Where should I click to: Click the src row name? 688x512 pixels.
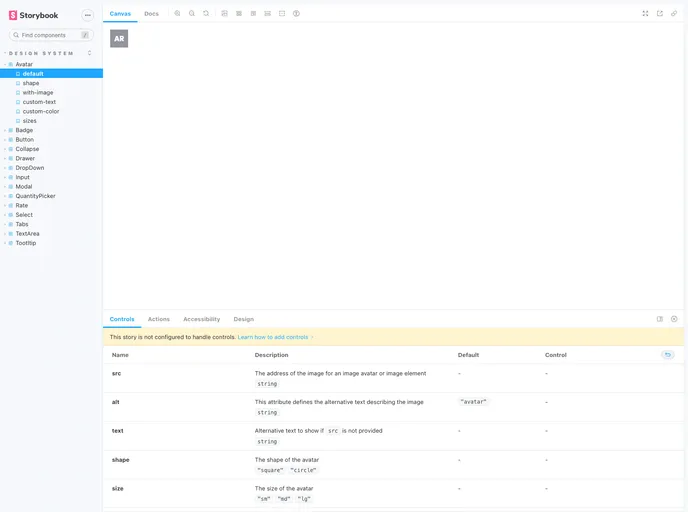click(x=116, y=373)
